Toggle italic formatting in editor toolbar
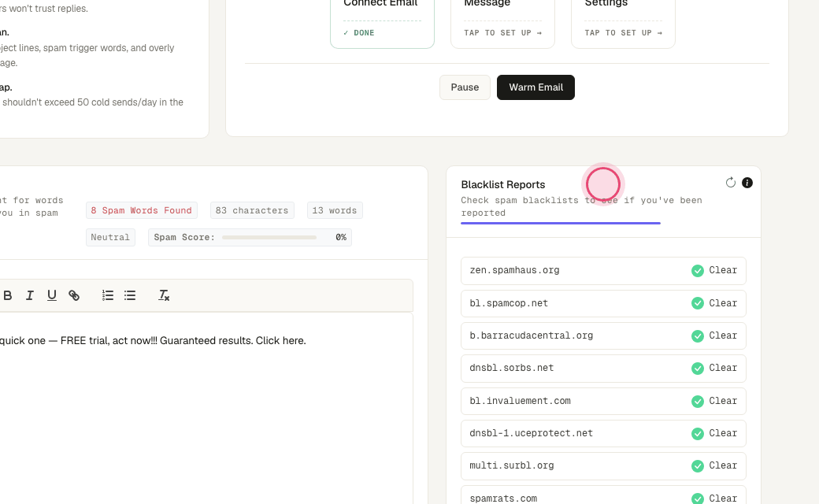 (30, 295)
